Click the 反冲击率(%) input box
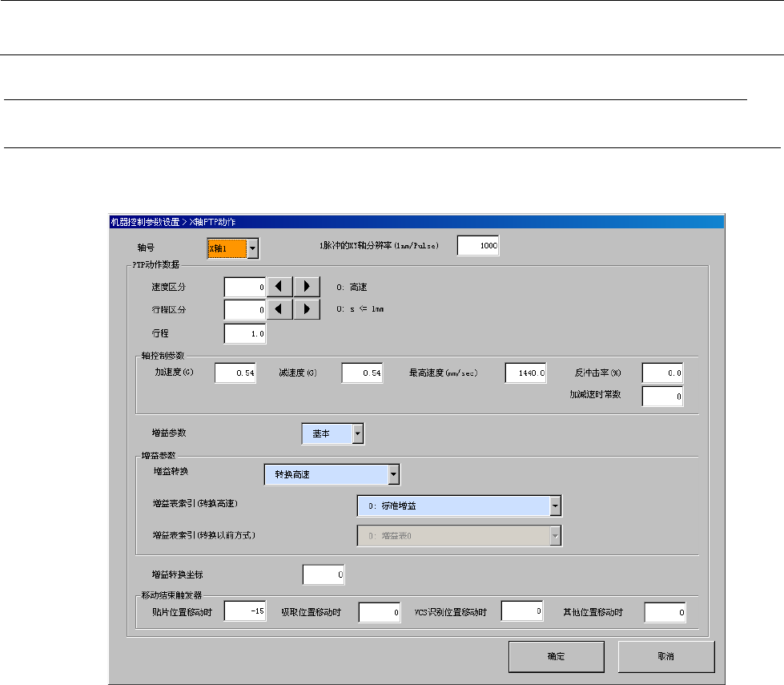Screen dimensions: 784x685 [663, 373]
